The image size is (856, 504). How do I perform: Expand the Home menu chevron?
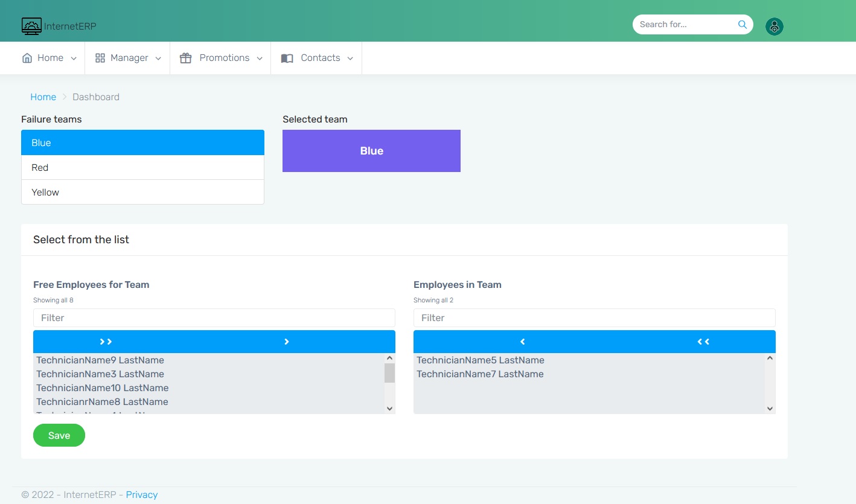[x=74, y=59]
